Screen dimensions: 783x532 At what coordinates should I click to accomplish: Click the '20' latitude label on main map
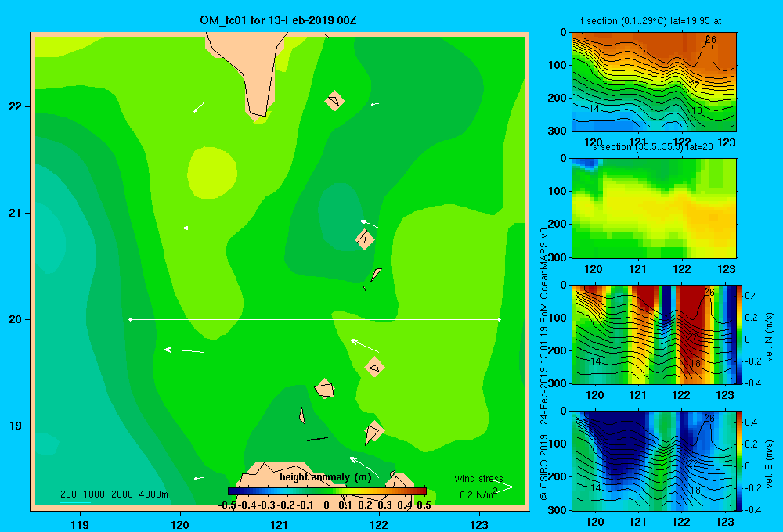tap(16, 319)
